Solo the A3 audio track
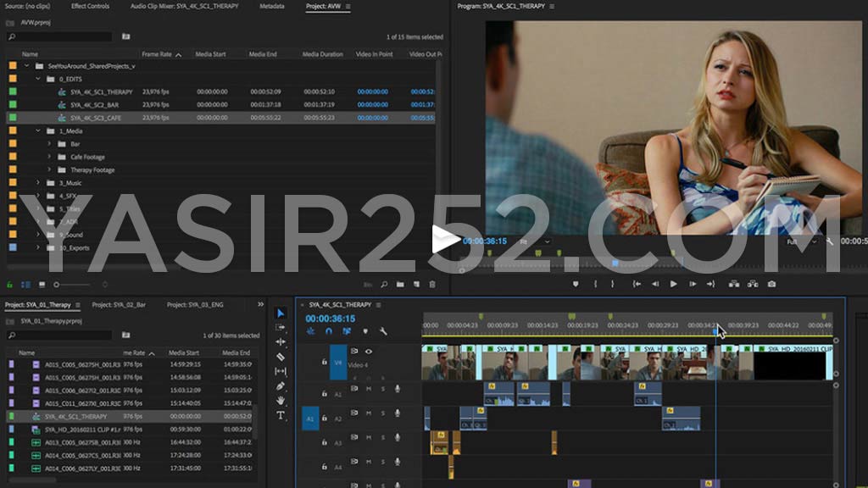The width and height of the screenshot is (868, 488). (383, 439)
